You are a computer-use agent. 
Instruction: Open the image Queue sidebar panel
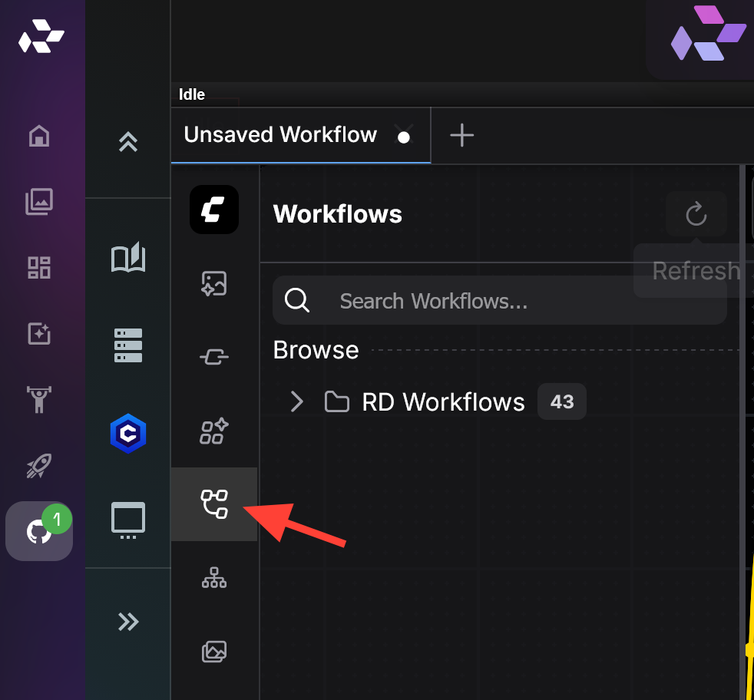(213, 283)
